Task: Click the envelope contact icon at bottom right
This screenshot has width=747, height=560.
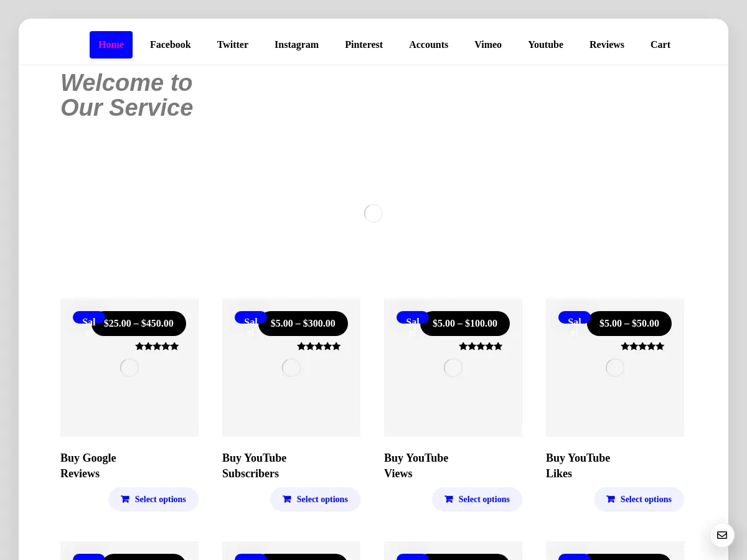Action: point(722,535)
